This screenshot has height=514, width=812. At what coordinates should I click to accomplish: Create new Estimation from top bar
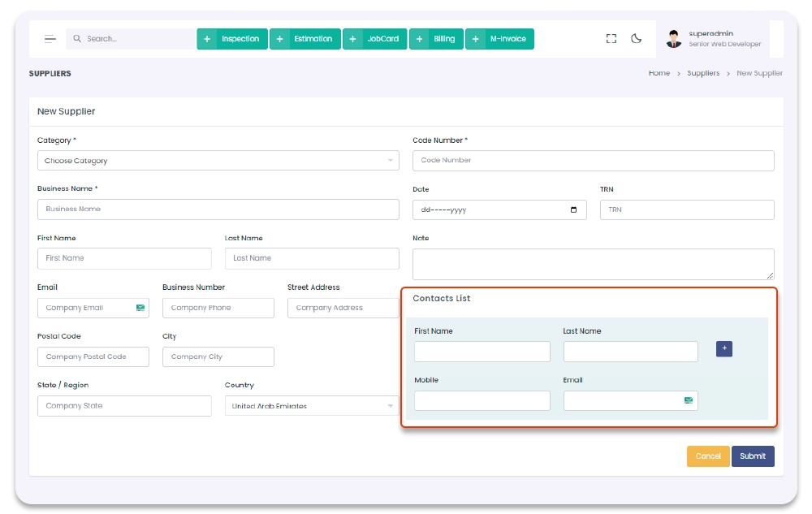coord(305,39)
